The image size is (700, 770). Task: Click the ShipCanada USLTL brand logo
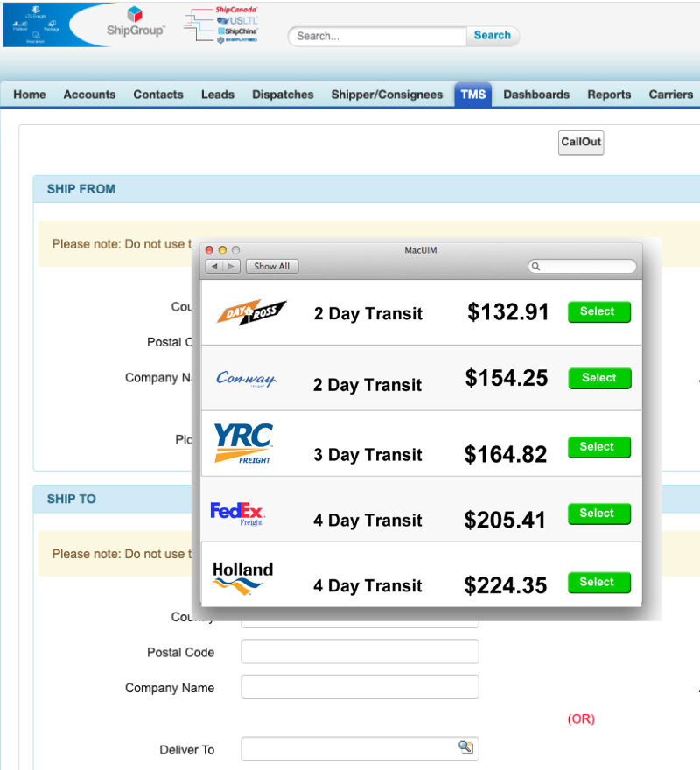[x=221, y=24]
